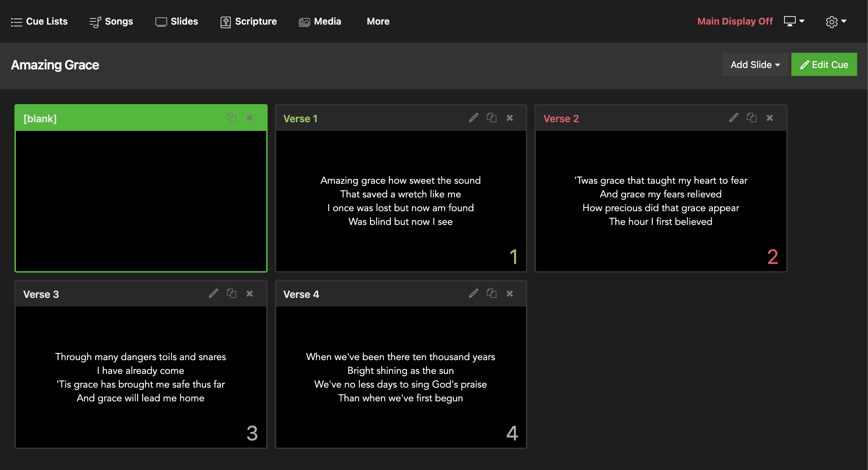Duplicate the Verse 2 slide
This screenshot has width=868, height=470.
(752, 118)
